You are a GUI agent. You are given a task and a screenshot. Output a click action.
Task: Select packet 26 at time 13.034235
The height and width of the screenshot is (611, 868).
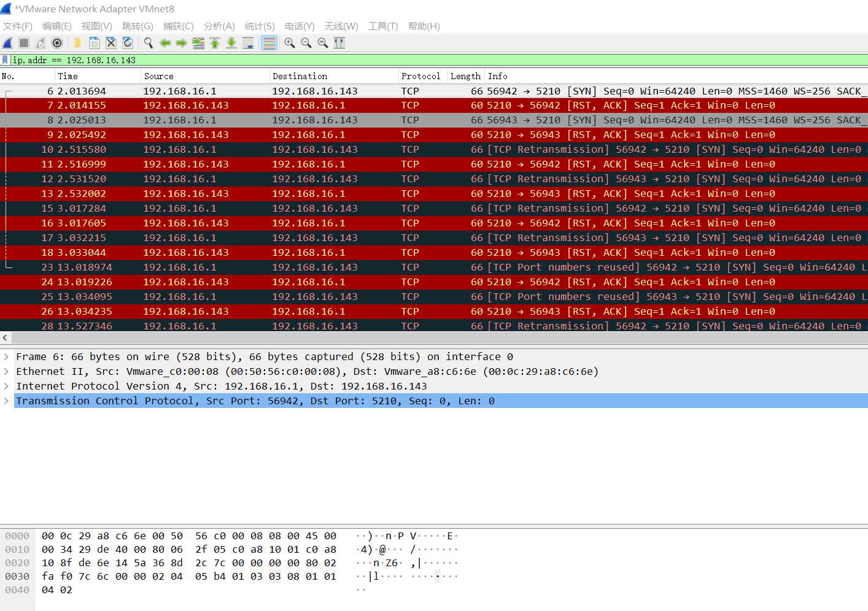tap(434, 312)
